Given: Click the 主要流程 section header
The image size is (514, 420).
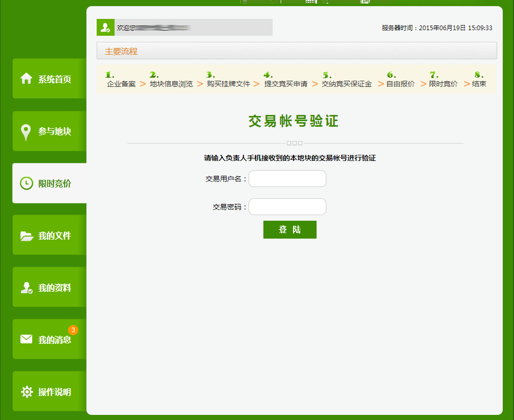Looking at the screenshot, I should pos(121,51).
